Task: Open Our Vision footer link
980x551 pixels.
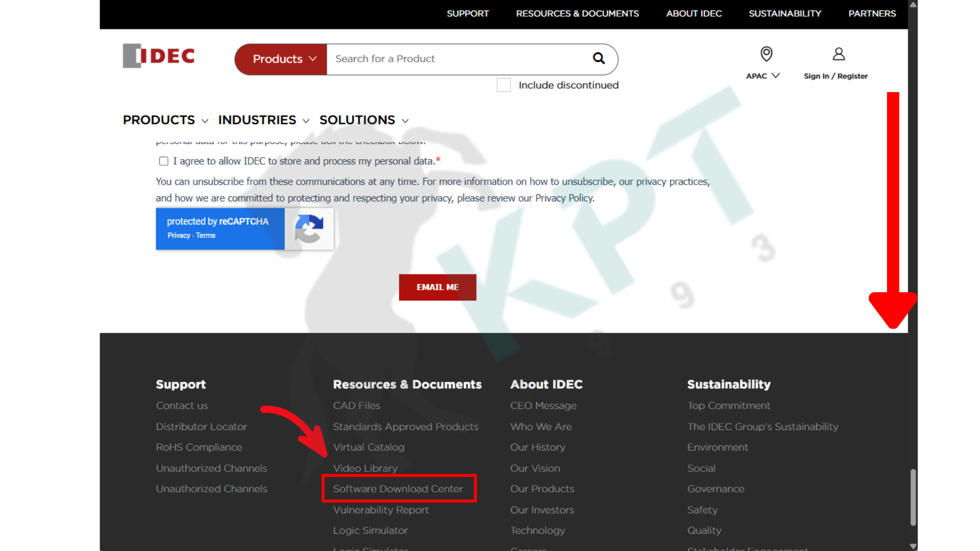Action: click(535, 468)
